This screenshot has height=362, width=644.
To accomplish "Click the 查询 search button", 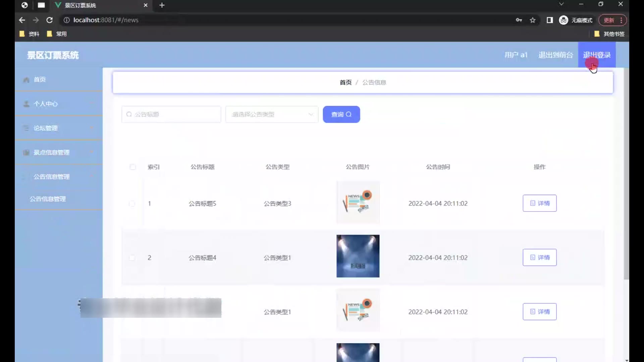I will point(341,114).
